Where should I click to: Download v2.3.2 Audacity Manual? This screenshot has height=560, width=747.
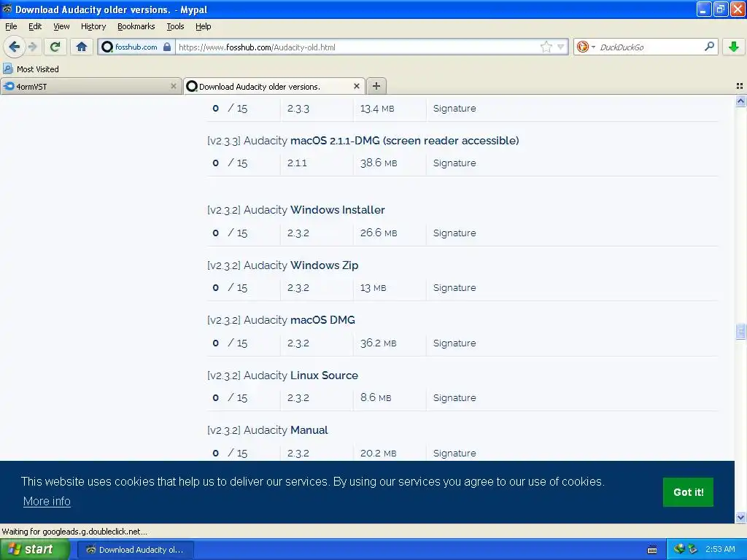coord(268,430)
